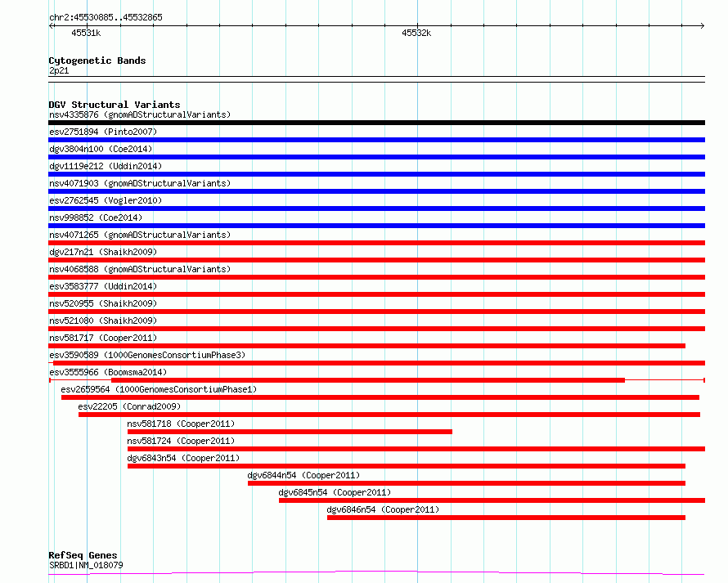Click the blue esv2751894 bar

tap(376, 140)
